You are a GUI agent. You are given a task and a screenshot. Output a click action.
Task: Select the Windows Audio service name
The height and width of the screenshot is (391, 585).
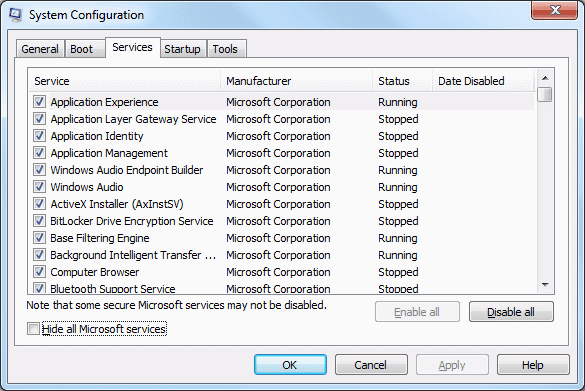[x=87, y=187]
